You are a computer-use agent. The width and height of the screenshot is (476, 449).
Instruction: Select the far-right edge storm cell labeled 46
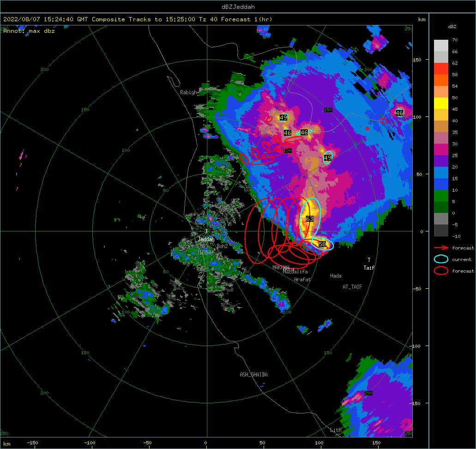[x=399, y=113]
